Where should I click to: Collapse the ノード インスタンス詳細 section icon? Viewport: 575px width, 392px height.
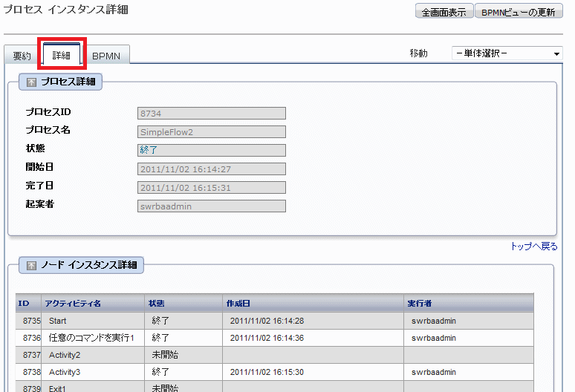point(31,265)
